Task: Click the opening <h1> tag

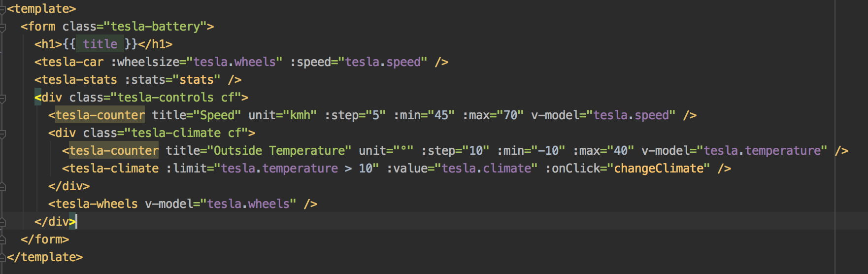Action: tap(48, 44)
